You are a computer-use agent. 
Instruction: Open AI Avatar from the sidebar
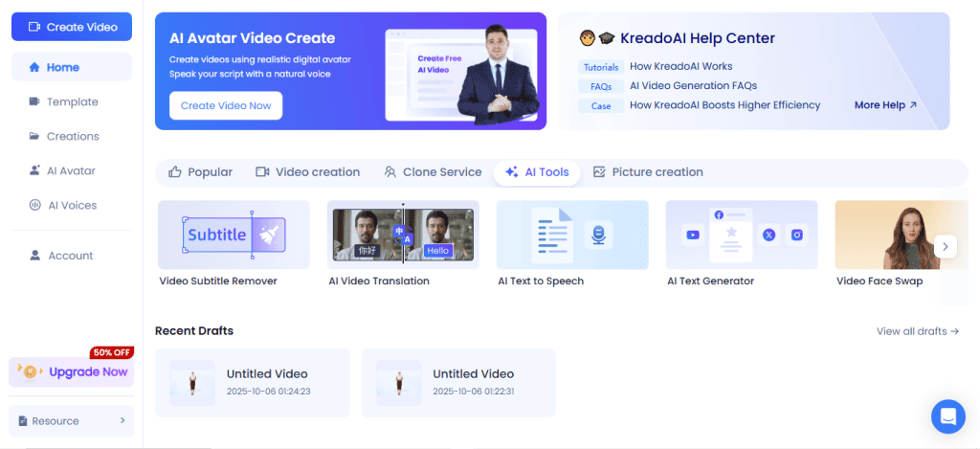[x=72, y=170]
